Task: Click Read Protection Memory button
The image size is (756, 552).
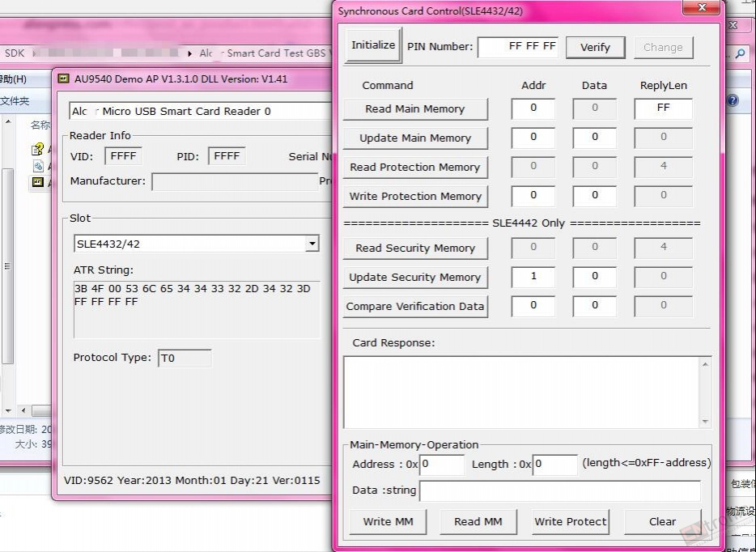Action: tap(415, 168)
